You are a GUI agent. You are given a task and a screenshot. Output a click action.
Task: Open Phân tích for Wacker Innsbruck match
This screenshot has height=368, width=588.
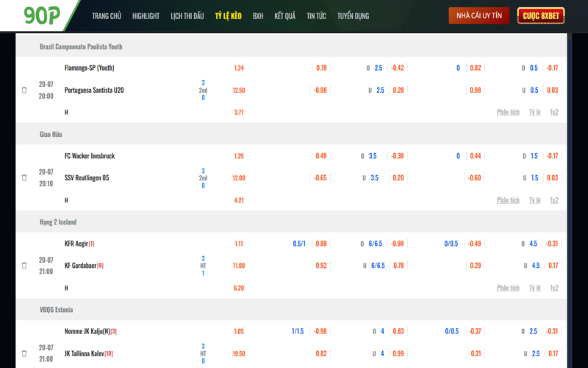508,199
